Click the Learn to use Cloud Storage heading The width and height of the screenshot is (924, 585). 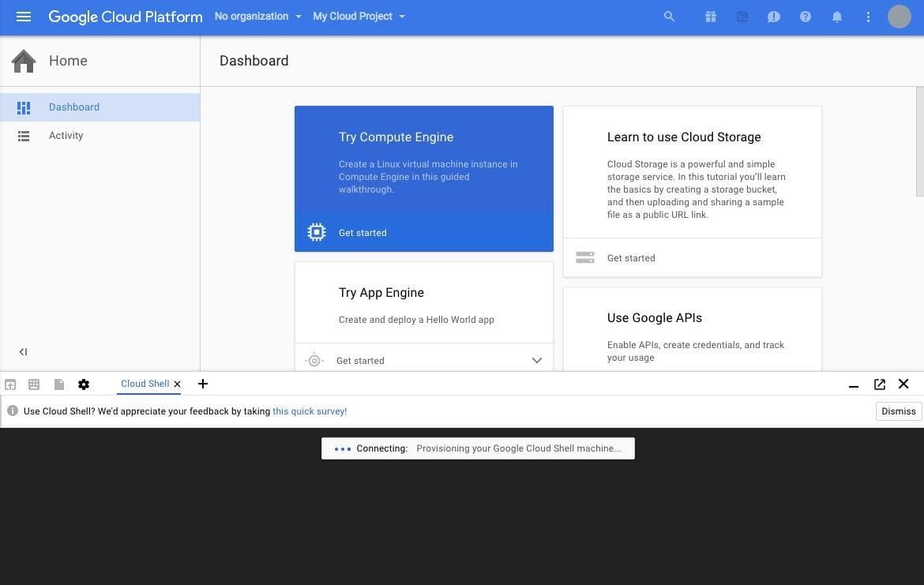(x=684, y=137)
